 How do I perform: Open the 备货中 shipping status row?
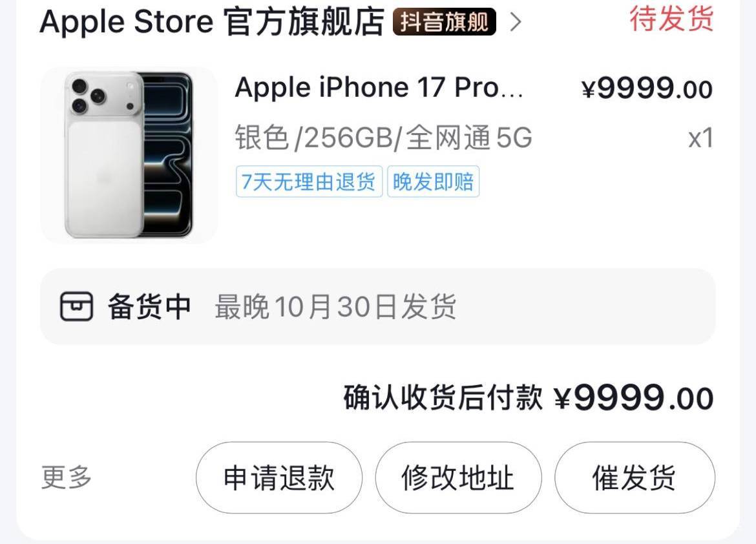pyautogui.click(x=377, y=306)
